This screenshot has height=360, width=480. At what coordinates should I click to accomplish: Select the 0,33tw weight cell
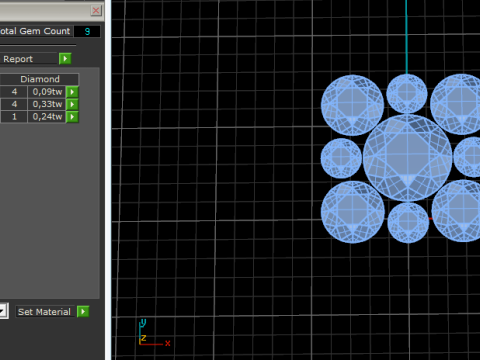[x=47, y=104]
